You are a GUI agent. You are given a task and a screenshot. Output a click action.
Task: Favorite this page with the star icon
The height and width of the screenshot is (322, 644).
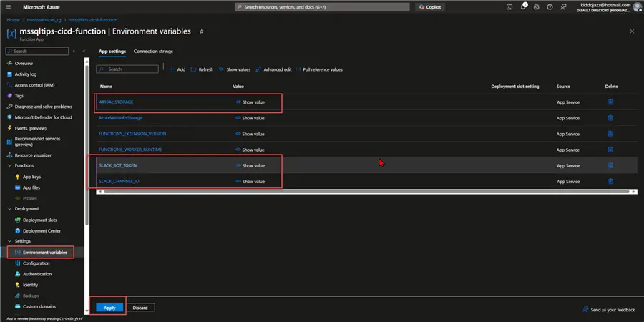[201, 31]
